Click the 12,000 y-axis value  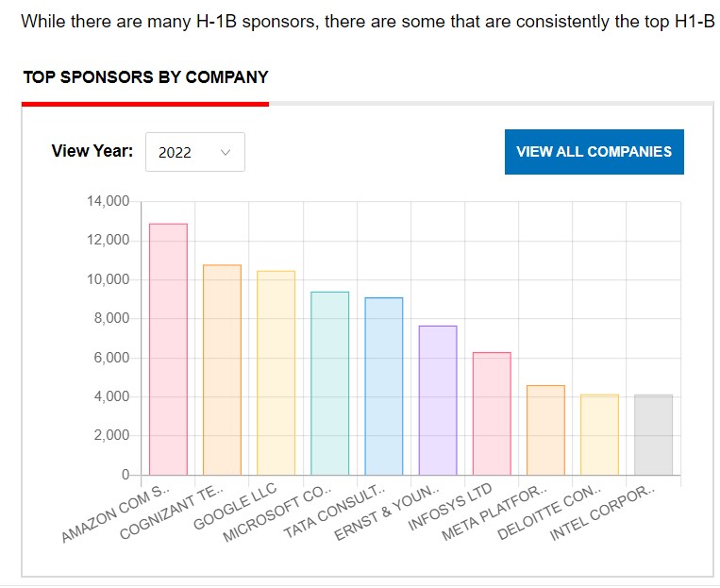tap(108, 240)
